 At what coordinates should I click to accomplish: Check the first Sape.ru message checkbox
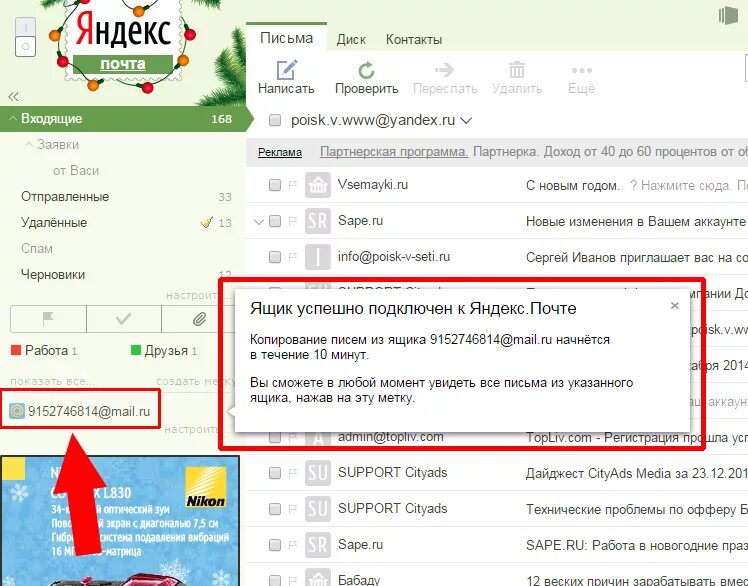275,221
